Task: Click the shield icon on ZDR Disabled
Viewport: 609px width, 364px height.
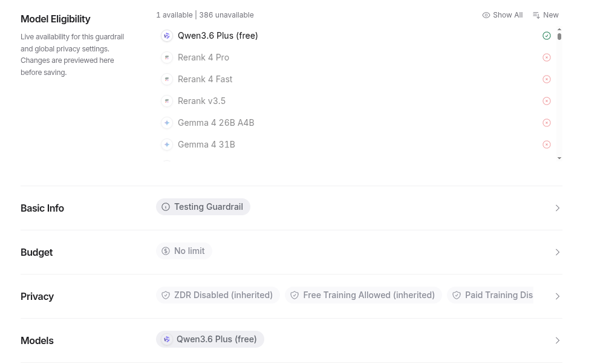Action: coord(166,296)
